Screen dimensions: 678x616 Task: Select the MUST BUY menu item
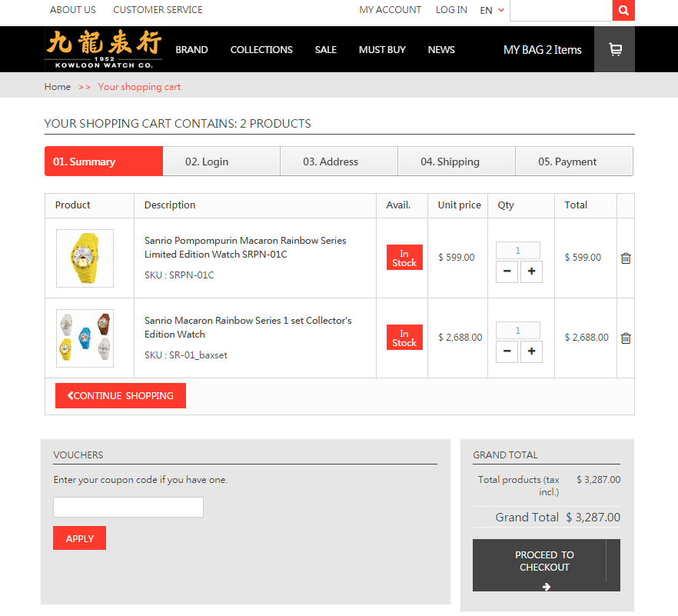tap(382, 50)
